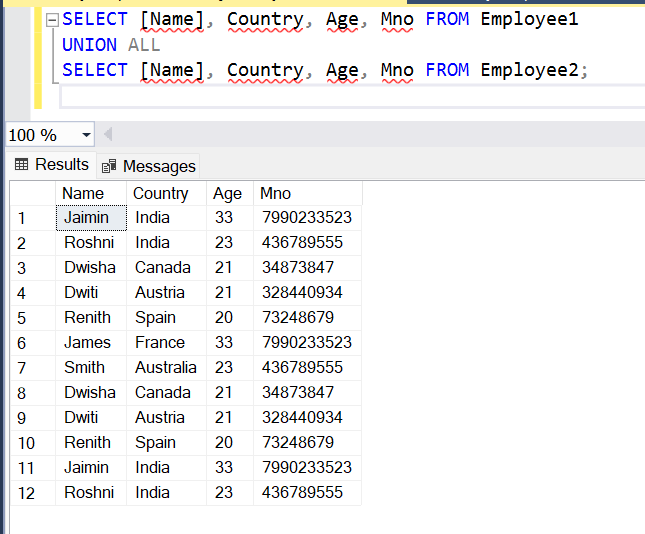
Task: Click the Results grid icon
Action: point(21,165)
